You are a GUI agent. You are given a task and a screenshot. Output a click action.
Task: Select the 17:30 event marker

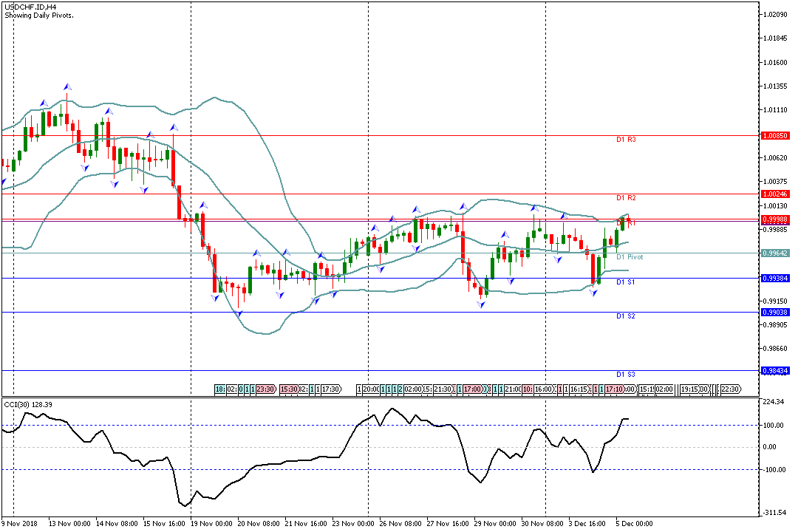pyautogui.click(x=331, y=389)
